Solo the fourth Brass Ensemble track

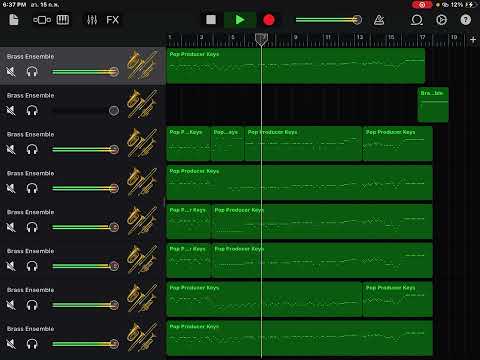[x=32, y=188]
